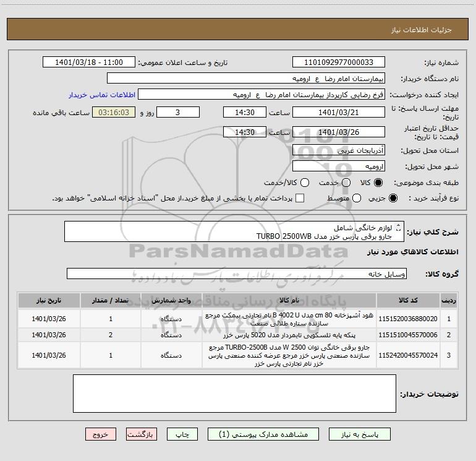Click the response deadline date 1401/03/21
The height and width of the screenshot is (461, 476).
tap(339, 112)
